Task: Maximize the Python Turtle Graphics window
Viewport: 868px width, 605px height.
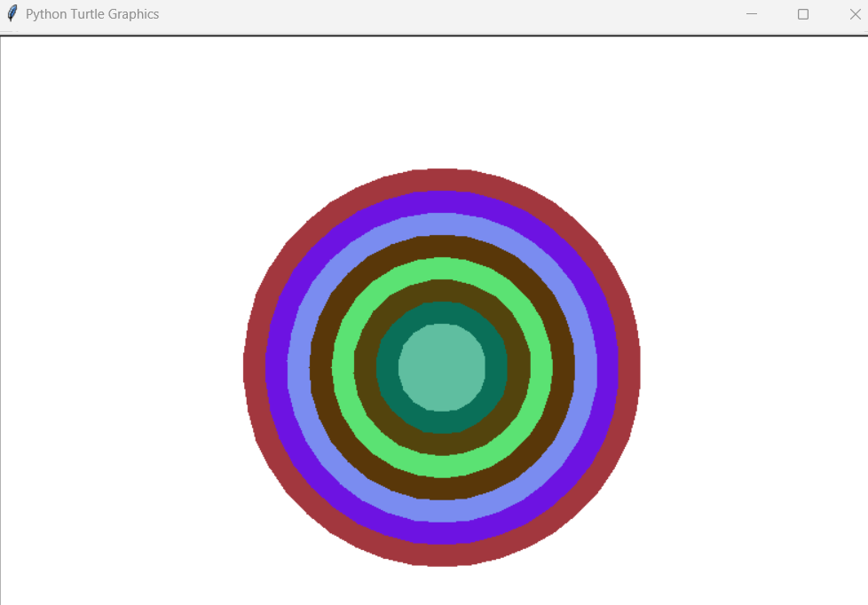Action: (802, 14)
